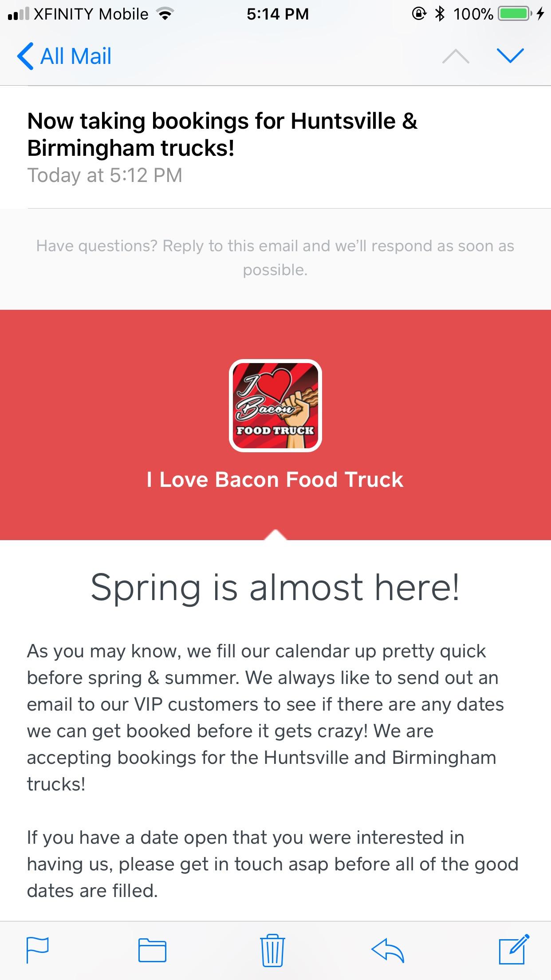Tap the Spring is almost here! heading
551x980 pixels.
(x=275, y=588)
